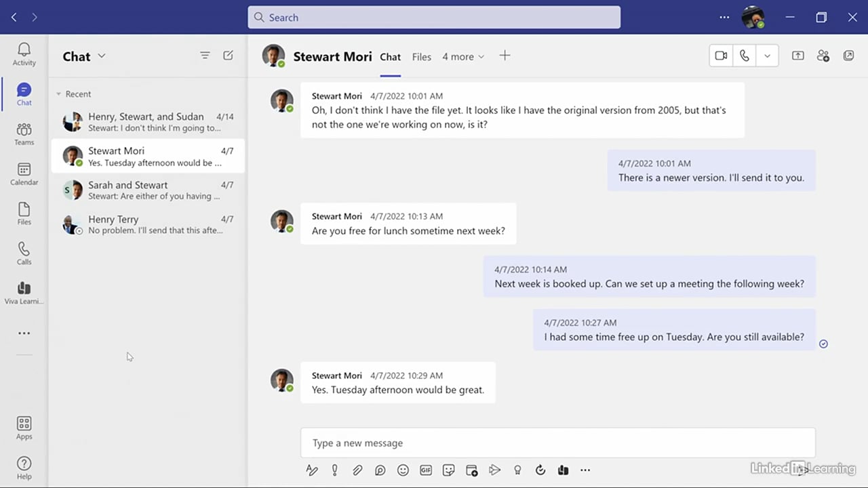
Task: Open the Loop components icon
Action: click(380, 470)
